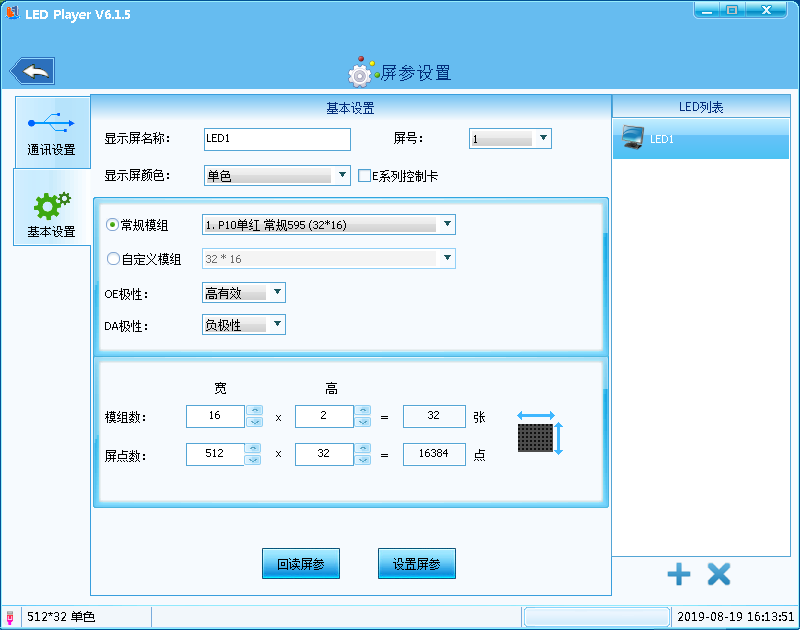Click the 回读屏参 button

301,564
